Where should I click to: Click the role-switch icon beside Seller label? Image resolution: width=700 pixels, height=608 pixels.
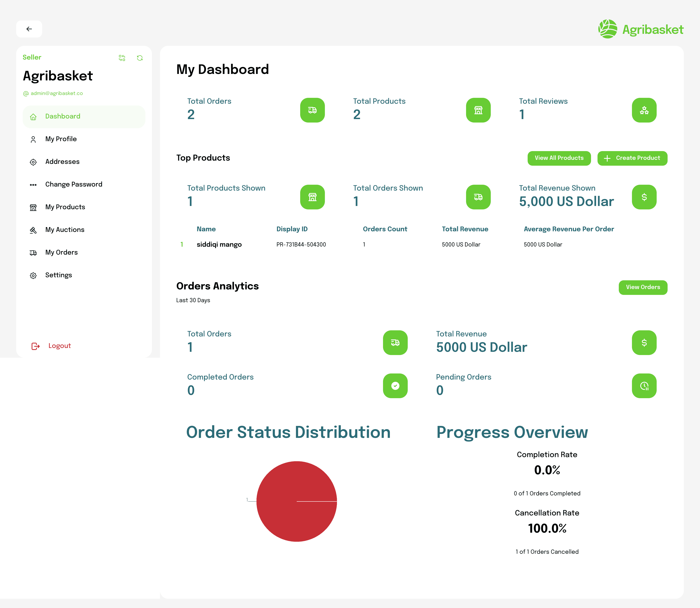(123, 58)
